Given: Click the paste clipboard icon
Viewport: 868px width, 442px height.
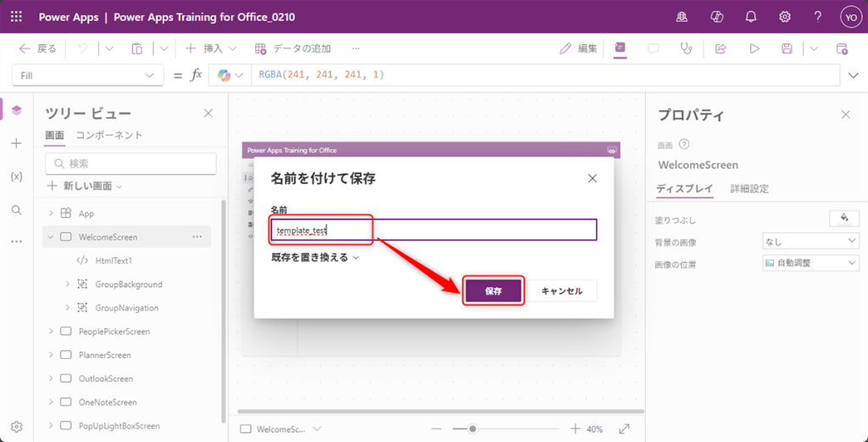Looking at the screenshot, I should [x=136, y=48].
